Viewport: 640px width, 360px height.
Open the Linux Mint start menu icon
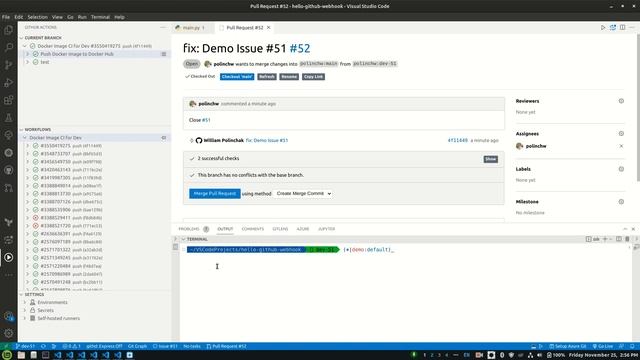[x=7, y=355]
